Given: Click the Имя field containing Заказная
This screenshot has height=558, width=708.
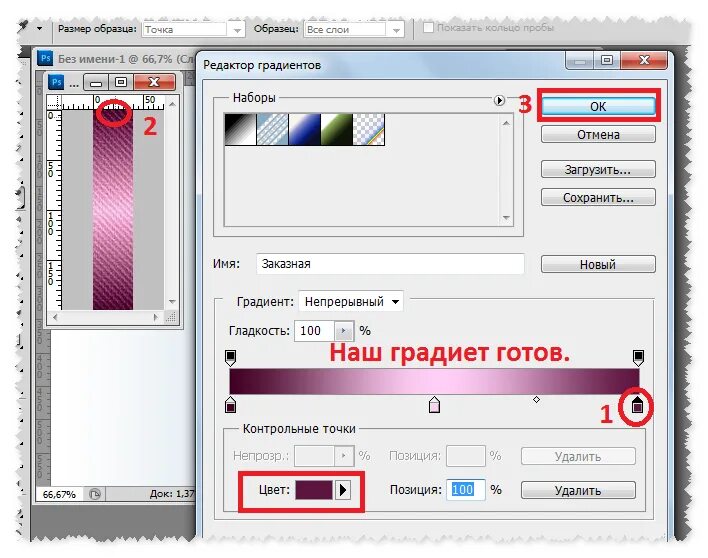Looking at the screenshot, I should point(390,264).
